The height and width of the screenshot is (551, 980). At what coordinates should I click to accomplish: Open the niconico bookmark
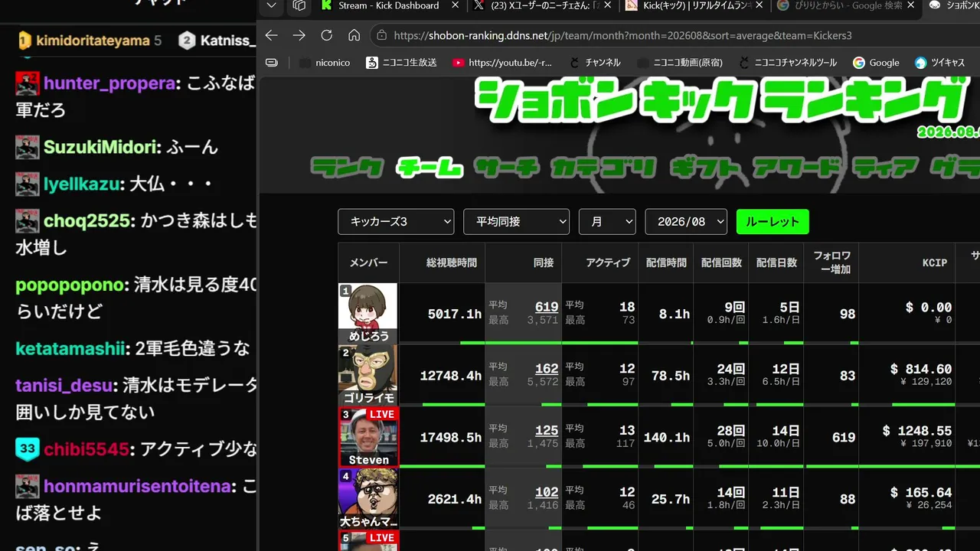(325, 63)
